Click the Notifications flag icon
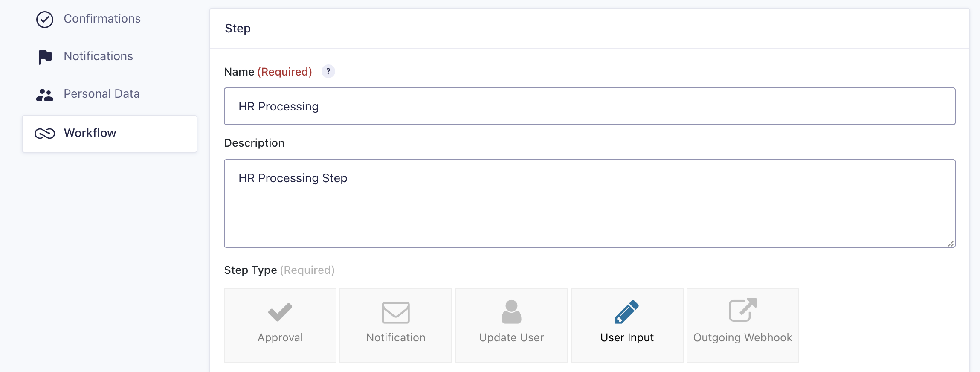The height and width of the screenshot is (372, 980). click(45, 57)
